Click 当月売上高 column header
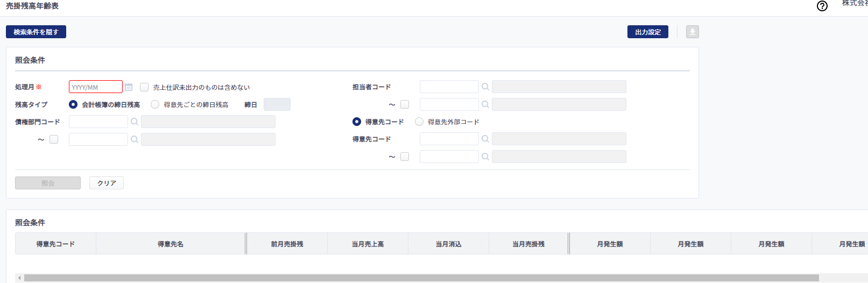This screenshot has width=868, height=283. pyautogui.click(x=368, y=244)
